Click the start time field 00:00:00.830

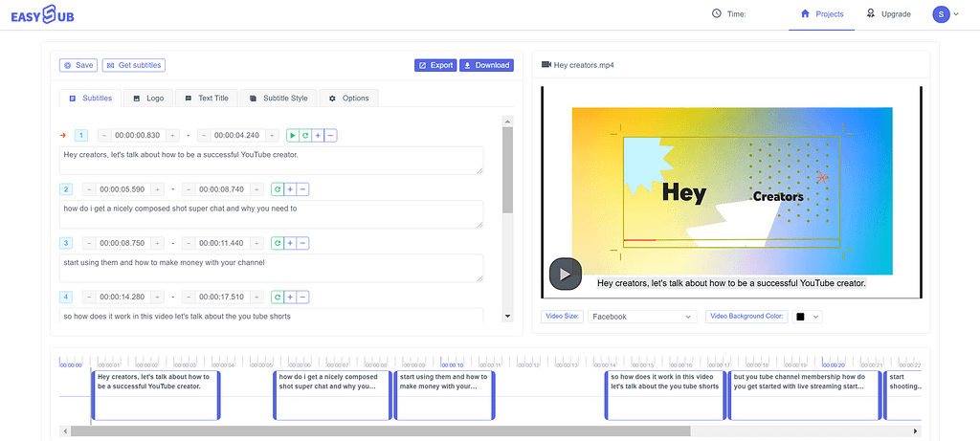pyautogui.click(x=138, y=136)
